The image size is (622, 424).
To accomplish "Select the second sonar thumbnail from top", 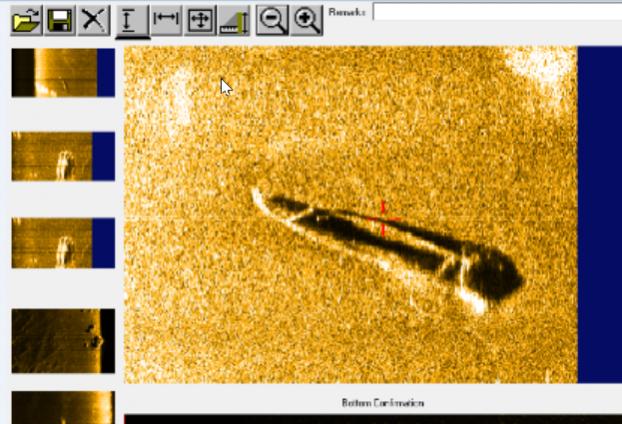I will pos(63,156).
